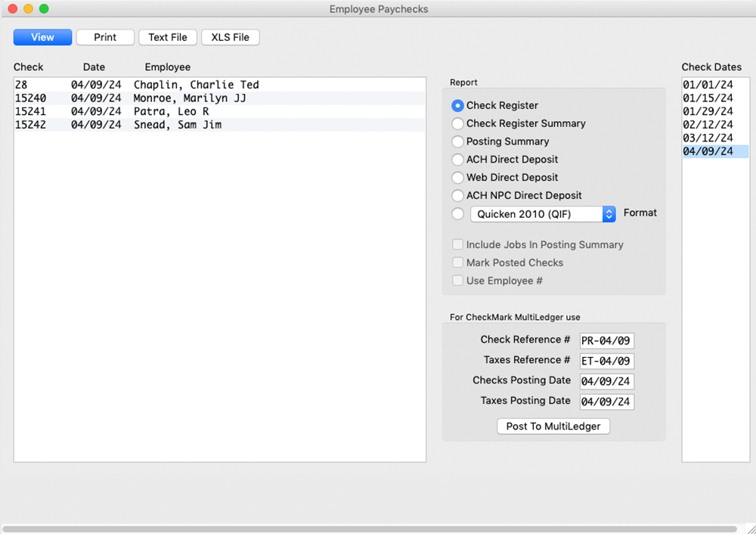The image size is (756, 534).
Task: Select the ACH Direct Deposit report
Action: [457, 160]
